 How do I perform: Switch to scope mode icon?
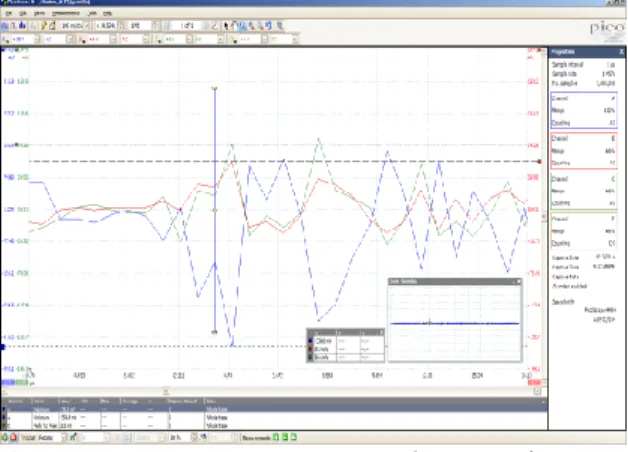point(5,26)
